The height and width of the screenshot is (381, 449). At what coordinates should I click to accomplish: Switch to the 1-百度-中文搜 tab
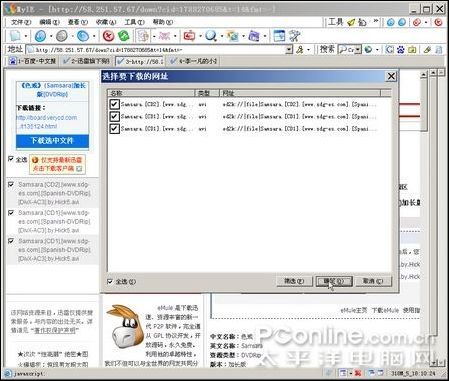pos(32,61)
